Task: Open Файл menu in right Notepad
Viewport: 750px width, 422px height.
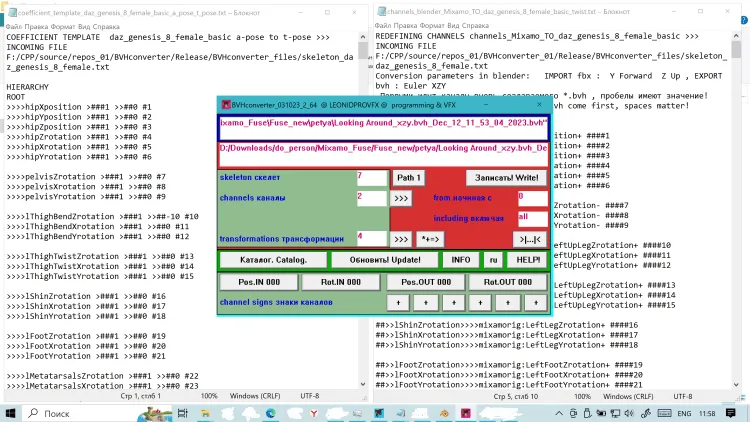Action: (x=383, y=25)
